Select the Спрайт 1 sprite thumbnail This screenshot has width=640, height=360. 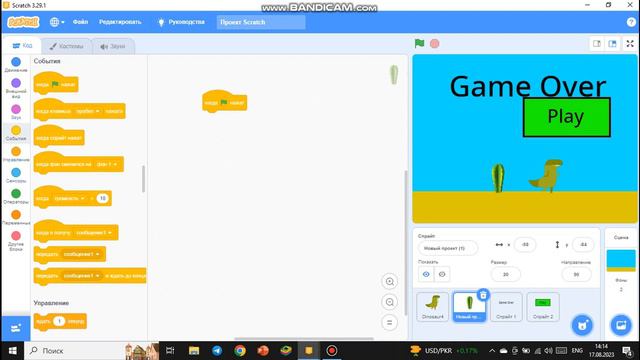click(x=506, y=307)
